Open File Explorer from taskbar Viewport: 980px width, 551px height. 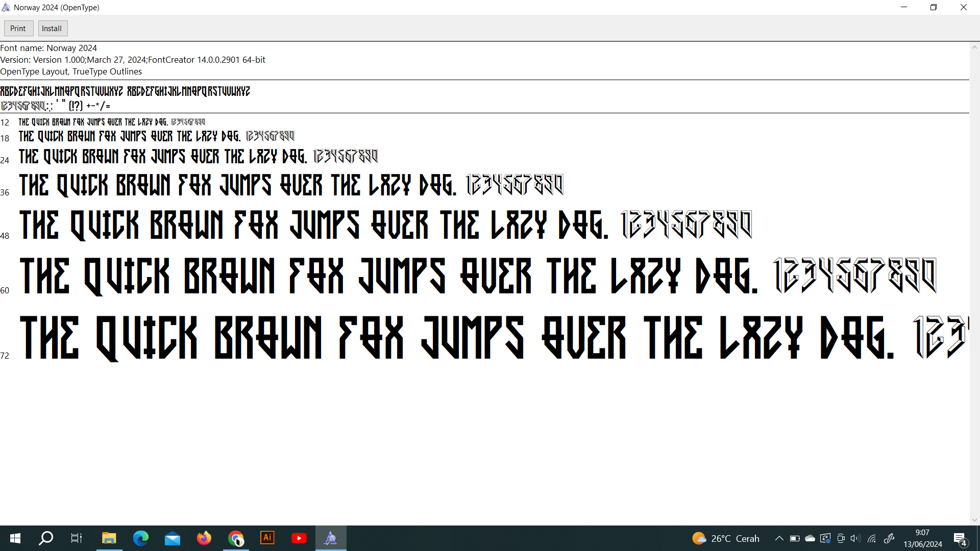pyautogui.click(x=109, y=538)
